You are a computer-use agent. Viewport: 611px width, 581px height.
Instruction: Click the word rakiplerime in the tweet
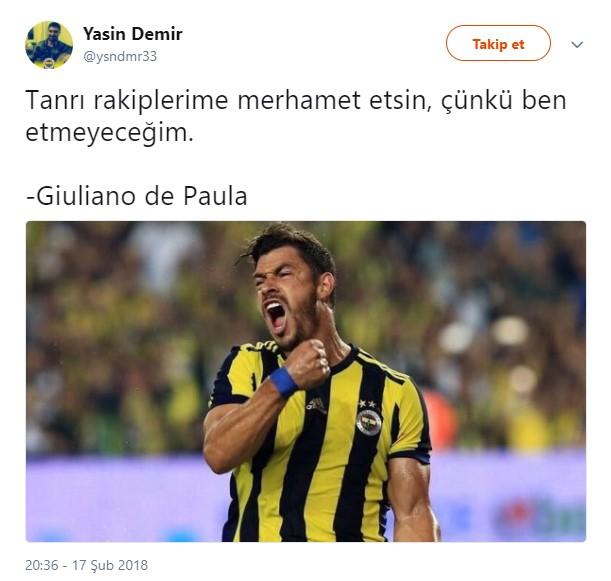(x=161, y=101)
